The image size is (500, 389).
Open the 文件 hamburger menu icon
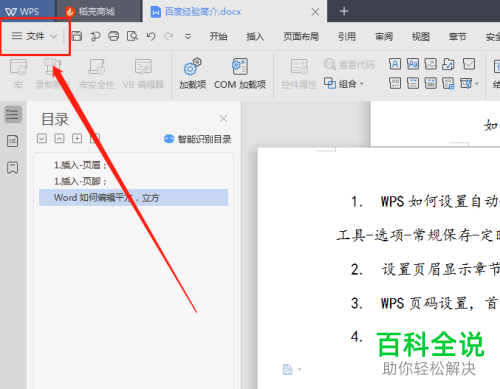(x=17, y=36)
